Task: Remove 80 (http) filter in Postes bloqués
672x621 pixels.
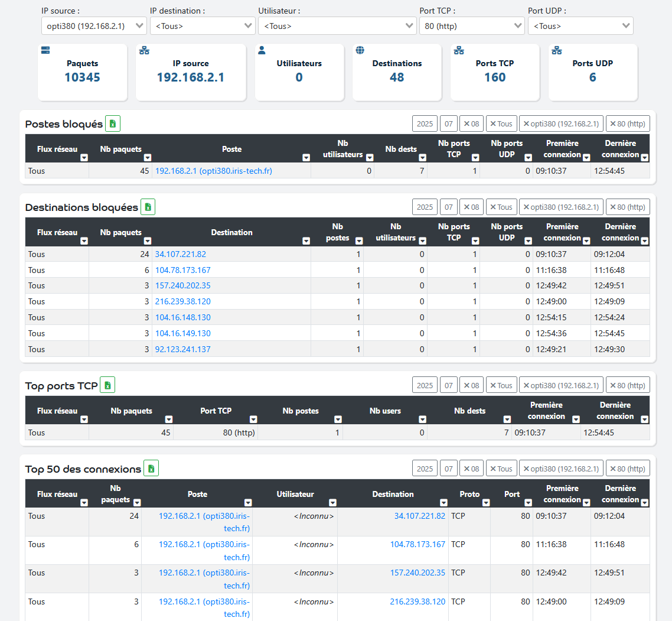Action: [x=628, y=123]
